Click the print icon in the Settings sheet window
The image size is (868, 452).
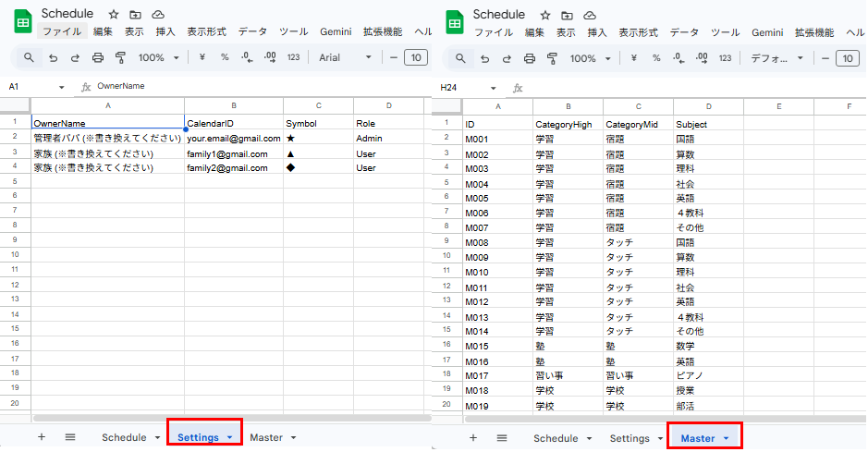tap(98, 57)
